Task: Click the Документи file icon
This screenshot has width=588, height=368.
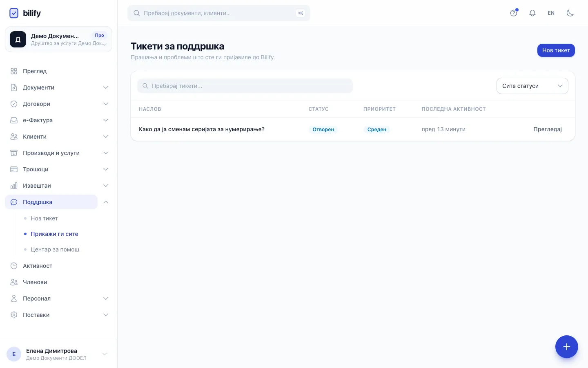Action: [14, 88]
